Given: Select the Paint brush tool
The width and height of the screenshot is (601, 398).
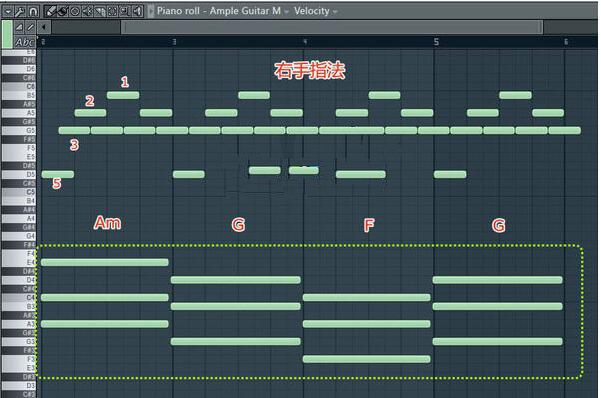Looking at the screenshot, I should pos(62,12).
